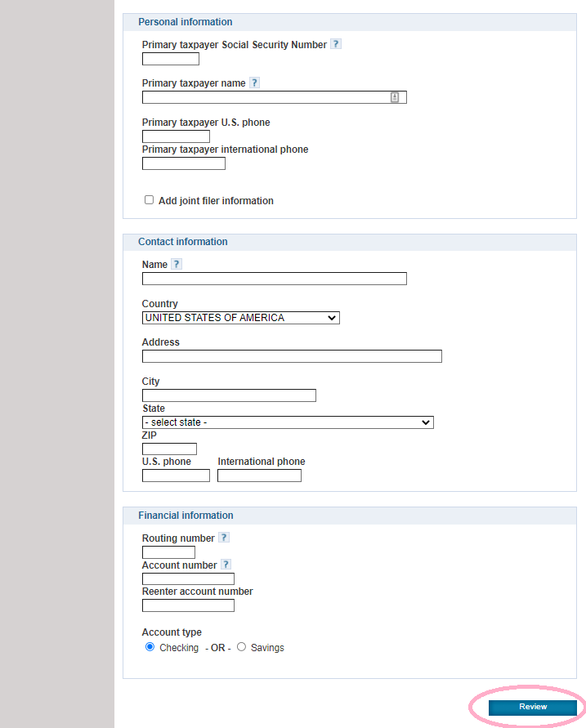Click the Routing number field
The width and height of the screenshot is (586, 728).
[x=168, y=552]
